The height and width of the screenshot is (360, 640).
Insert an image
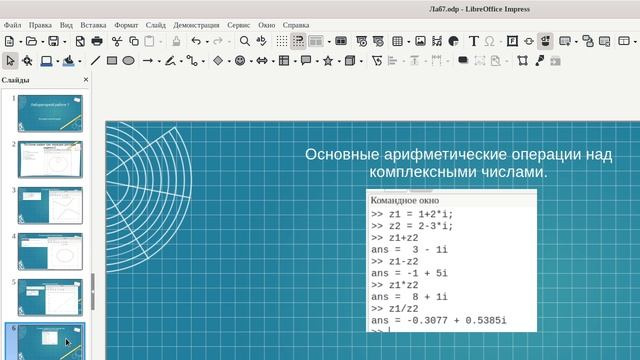pyautogui.click(x=420, y=41)
